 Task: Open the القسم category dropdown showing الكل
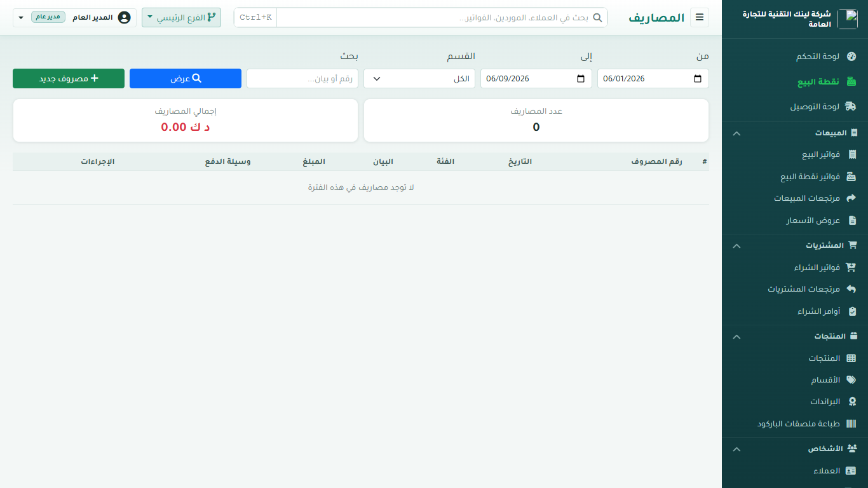pos(419,79)
